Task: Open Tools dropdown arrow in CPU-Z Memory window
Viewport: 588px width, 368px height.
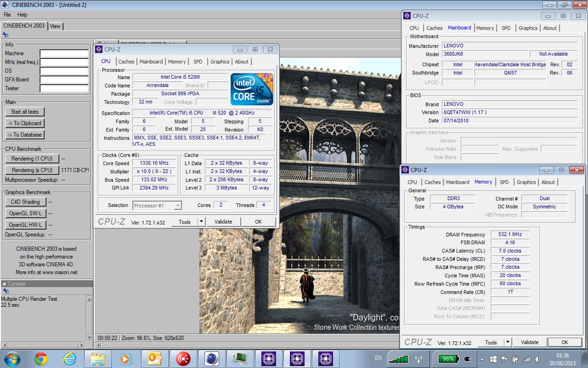Action: [507, 342]
